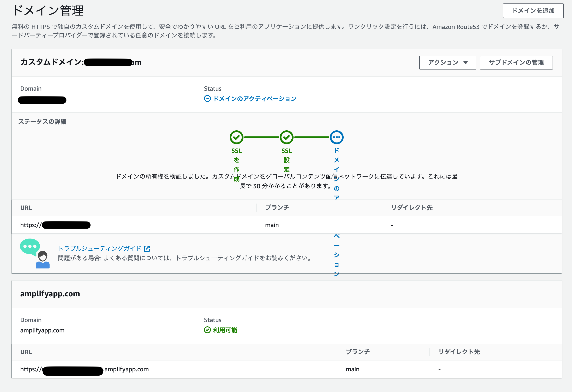572x392 pixels.
Task: Open the トラブルシューティングガイド link
Action: tap(100, 248)
